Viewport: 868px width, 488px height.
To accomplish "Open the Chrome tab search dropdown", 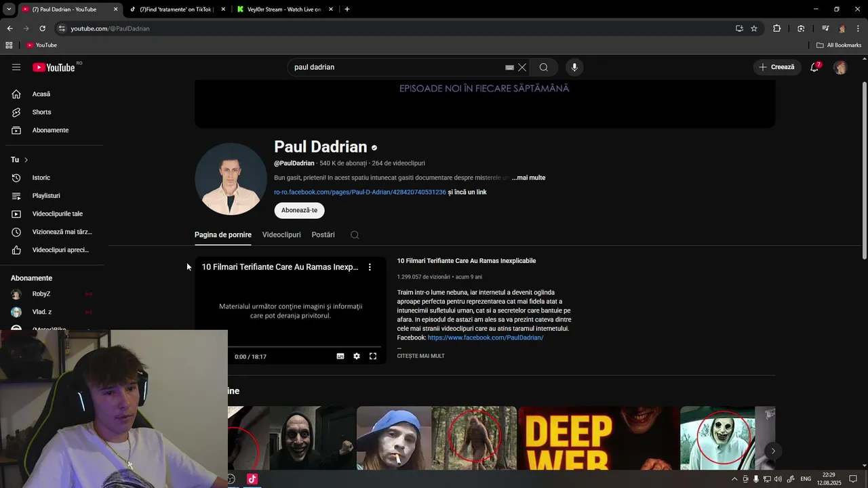I will [x=9, y=9].
